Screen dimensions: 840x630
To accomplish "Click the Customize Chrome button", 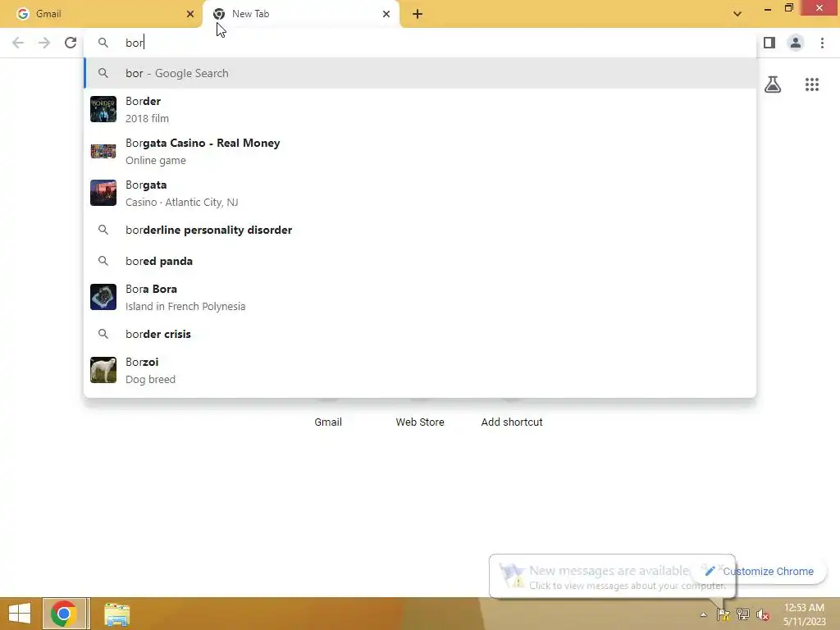I will [x=760, y=571].
